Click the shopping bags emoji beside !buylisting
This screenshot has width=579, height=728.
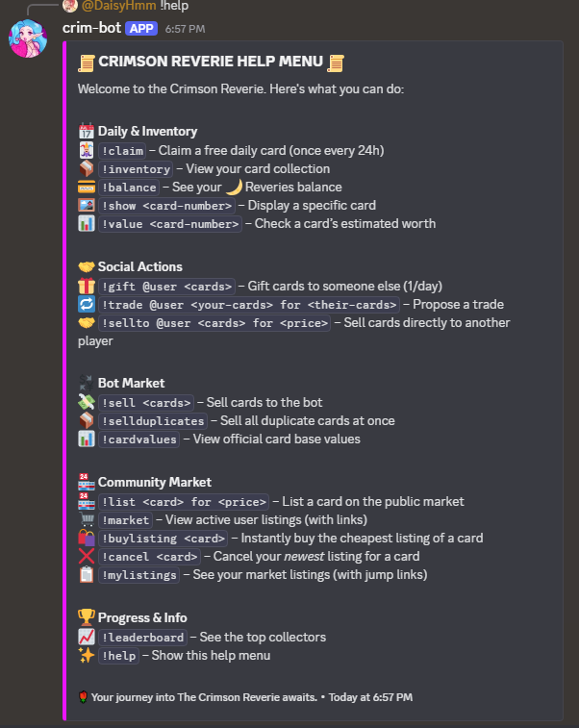[x=87, y=538]
